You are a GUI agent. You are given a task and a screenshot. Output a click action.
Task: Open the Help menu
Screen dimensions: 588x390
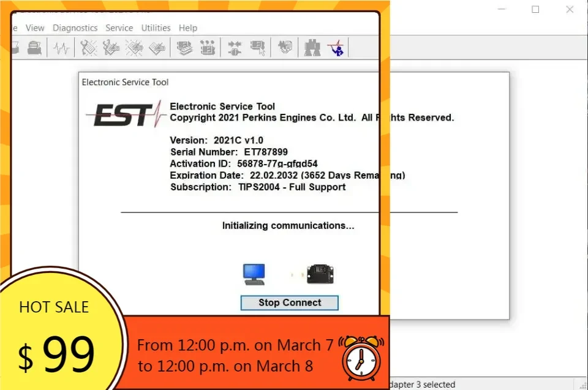click(188, 28)
